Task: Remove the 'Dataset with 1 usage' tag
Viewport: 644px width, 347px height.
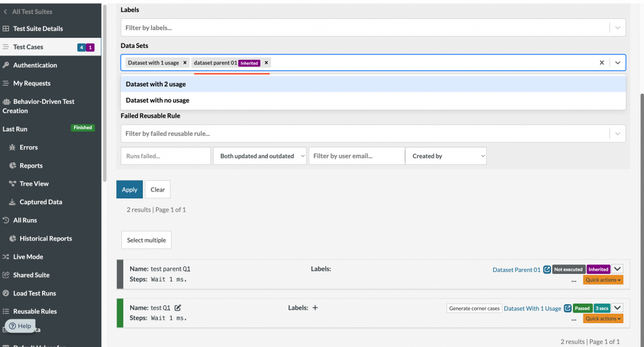Action: click(185, 63)
